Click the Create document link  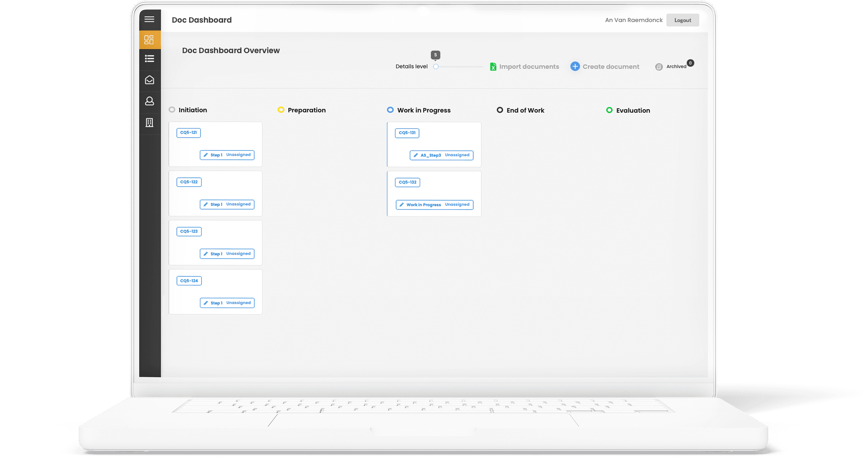pos(611,67)
